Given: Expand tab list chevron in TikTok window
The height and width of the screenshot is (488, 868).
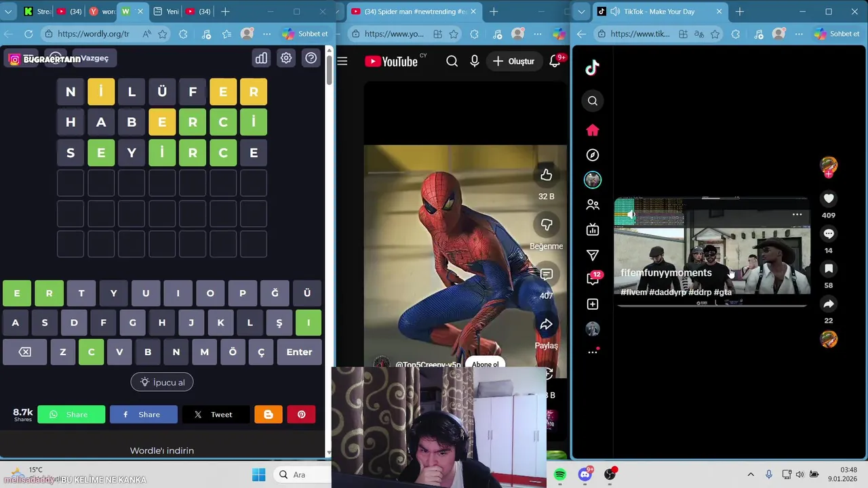Looking at the screenshot, I should tap(582, 12).
